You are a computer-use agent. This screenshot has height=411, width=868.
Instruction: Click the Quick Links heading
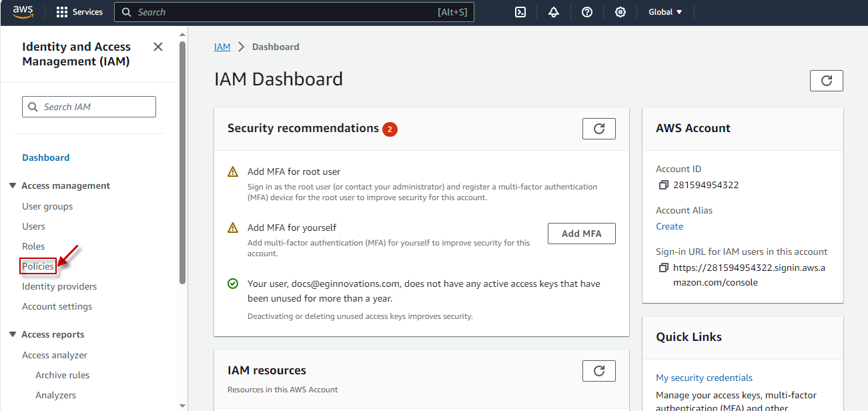coord(689,337)
